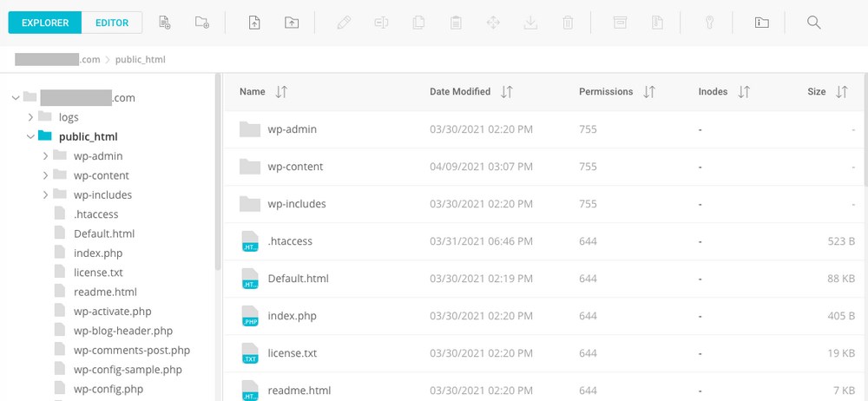The width and height of the screenshot is (868, 401).
Task: Click the 523 B size cell
Action: coord(840,241)
